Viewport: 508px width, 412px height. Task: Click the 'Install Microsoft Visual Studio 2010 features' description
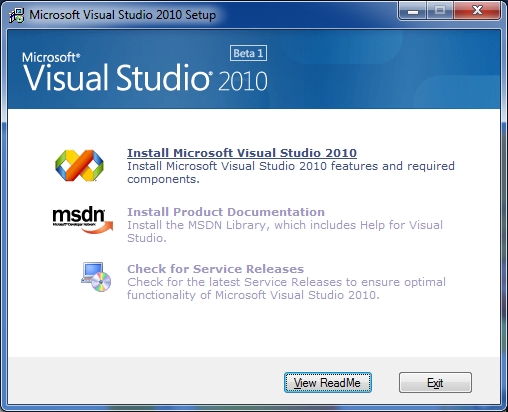click(291, 173)
